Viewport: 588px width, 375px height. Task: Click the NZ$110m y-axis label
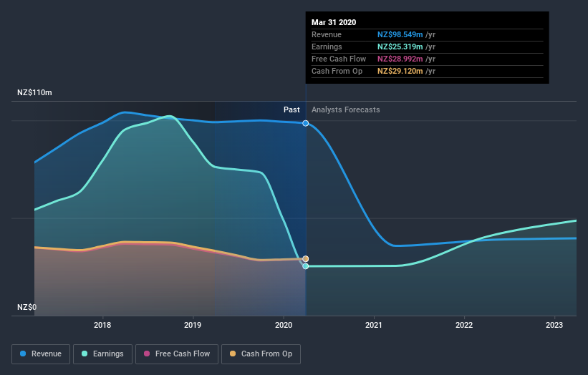click(x=34, y=92)
